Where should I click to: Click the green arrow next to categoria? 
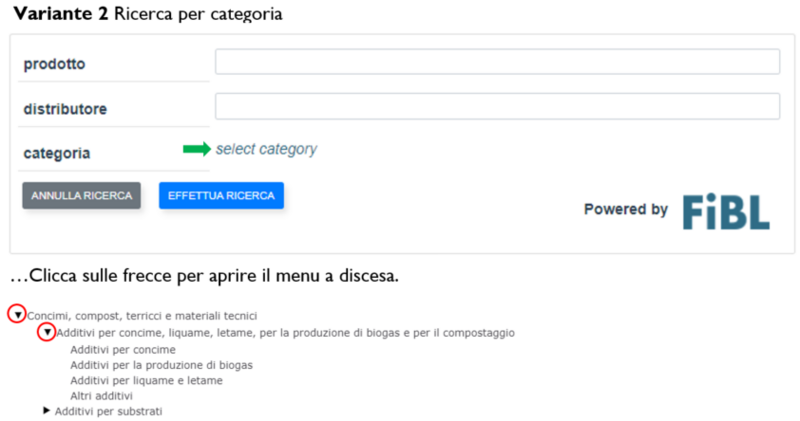[197, 149]
